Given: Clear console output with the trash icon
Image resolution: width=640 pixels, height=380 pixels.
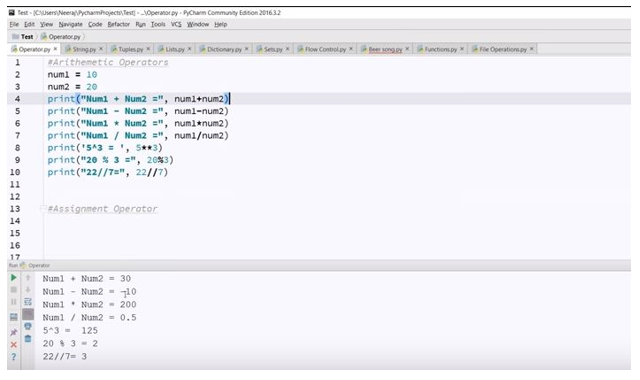Looking at the screenshot, I should point(28,339).
